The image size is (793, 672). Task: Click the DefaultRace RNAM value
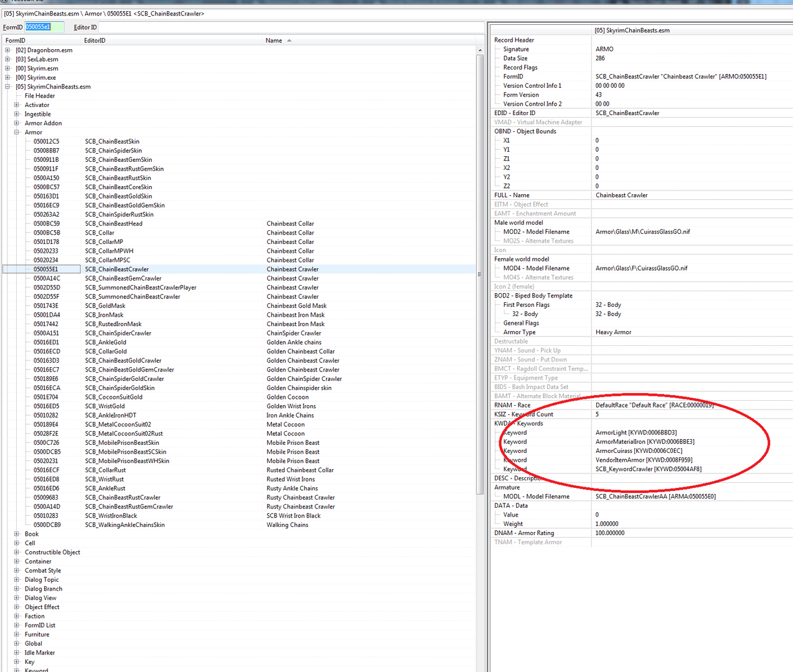654,406
